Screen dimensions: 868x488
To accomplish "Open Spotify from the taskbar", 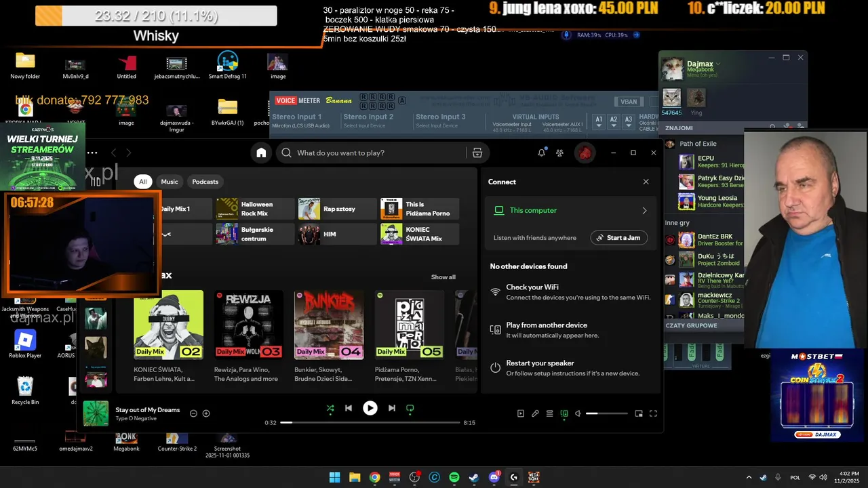I will click(x=454, y=477).
